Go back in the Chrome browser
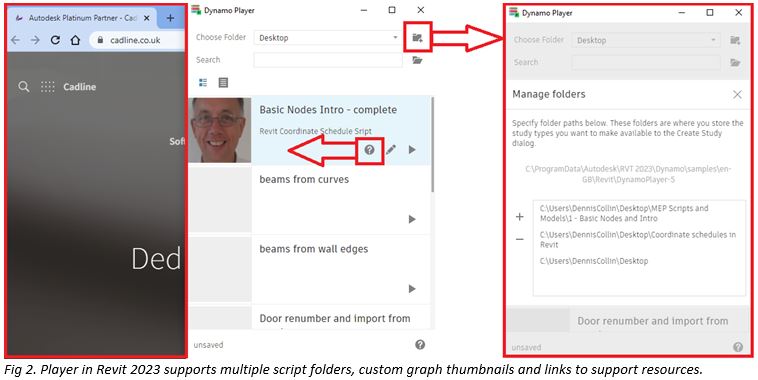758x380 pixels. coord(15,40)
